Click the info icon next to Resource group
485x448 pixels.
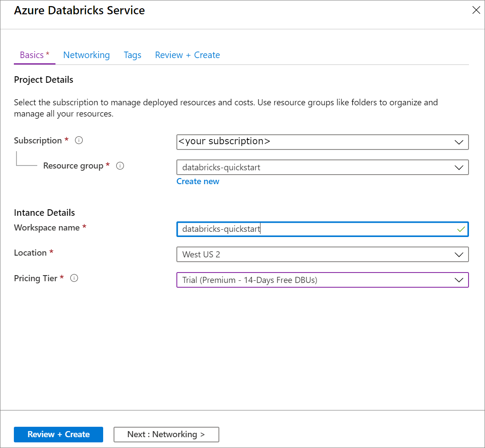tap(120, 166)
